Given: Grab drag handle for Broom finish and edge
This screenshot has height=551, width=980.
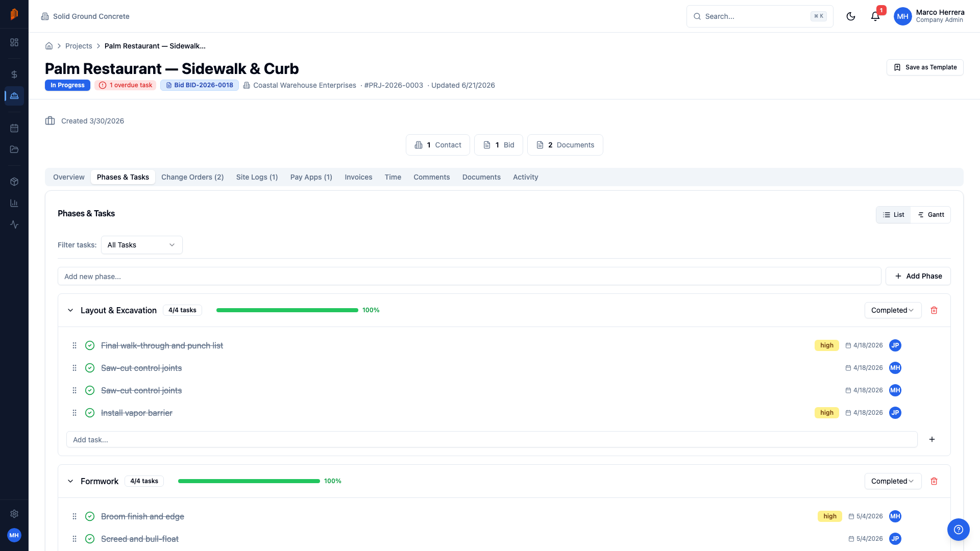Looking at the screenshot, I should pos(75,516).
